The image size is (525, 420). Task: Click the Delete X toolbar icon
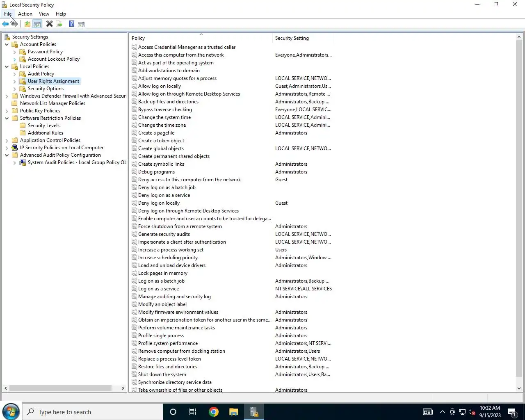coord(49,24)
